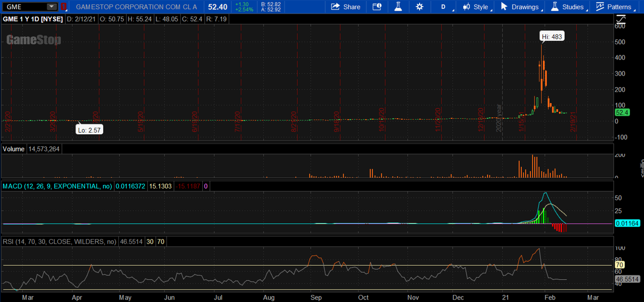Open the Style menu
The width and height of the screenshot is (644, 302).
coord(476,7)
